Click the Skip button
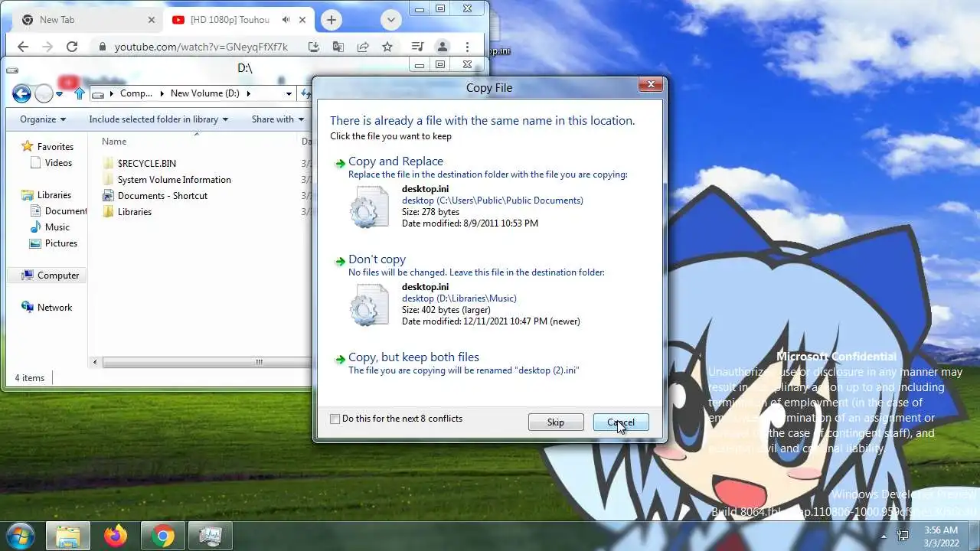Viewport: 980px width, 551px height. 556,422
